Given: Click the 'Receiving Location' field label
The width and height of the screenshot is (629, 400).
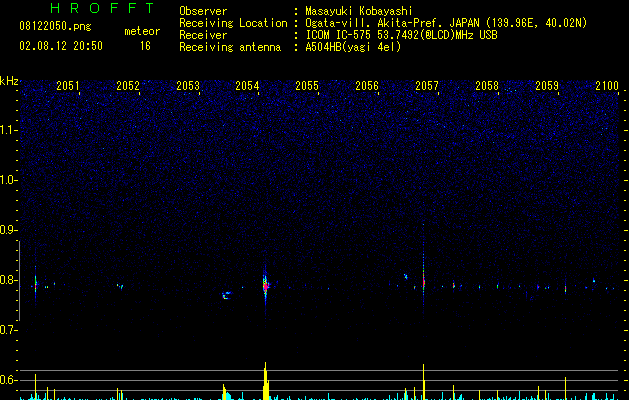Looking at the screenshot, I should click(x=233, y=23).
